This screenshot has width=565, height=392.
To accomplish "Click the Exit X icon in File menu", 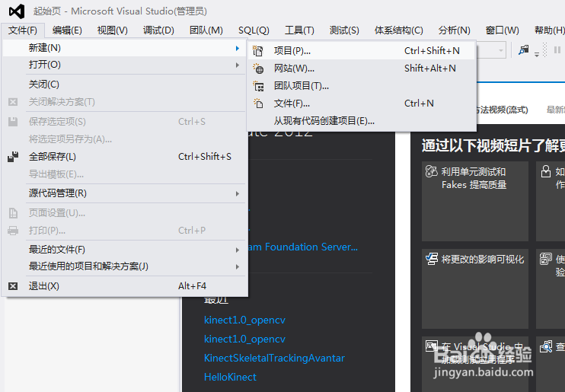I will coord(13,286).
